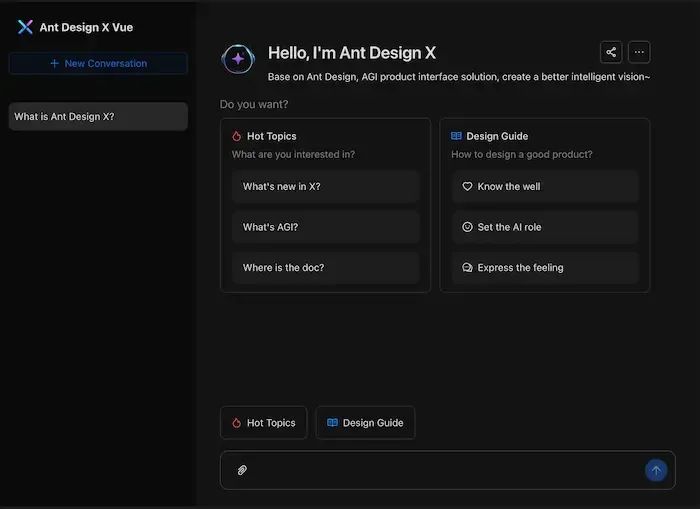Click the smiley icon on Set the AI role

coord(467,227)
